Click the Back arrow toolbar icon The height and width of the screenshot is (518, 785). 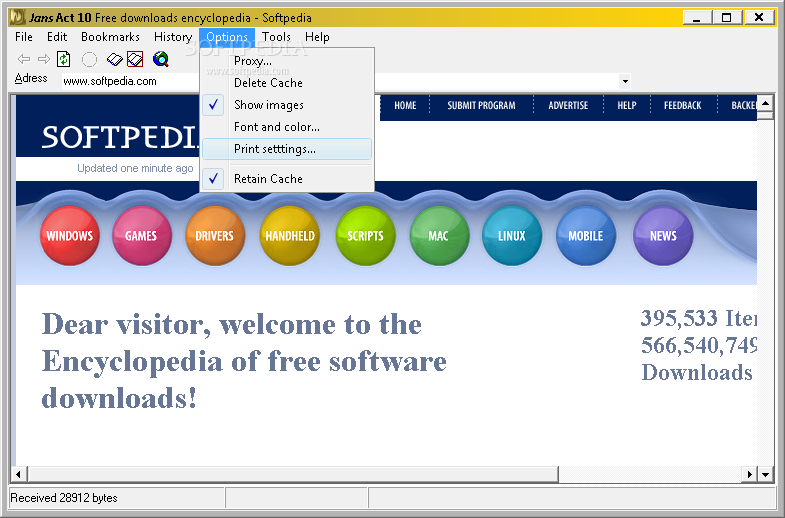point(24,59)
